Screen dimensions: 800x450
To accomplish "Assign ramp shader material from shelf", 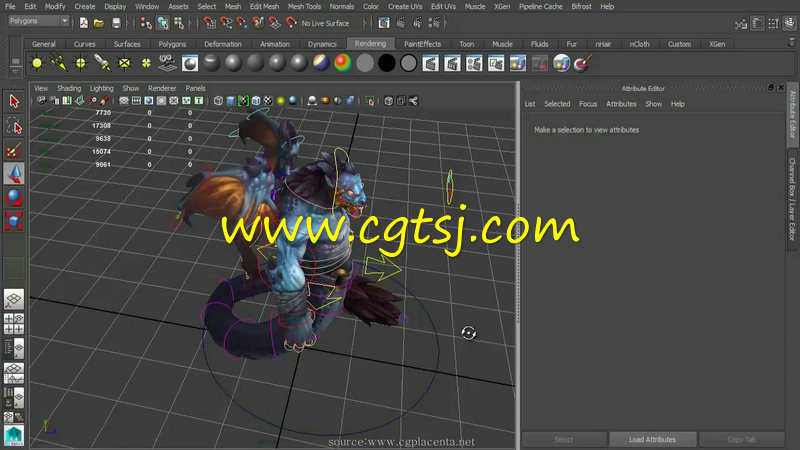I will coord(343,63).
